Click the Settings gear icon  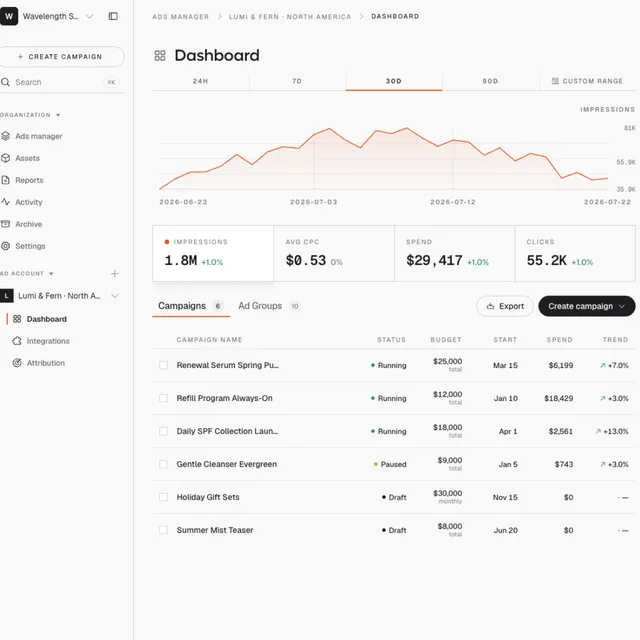click(x=5, y=246)
